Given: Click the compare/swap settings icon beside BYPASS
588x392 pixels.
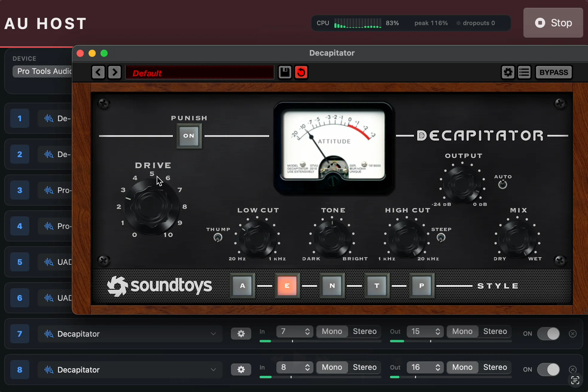Looking at the screenshot, I should pyautogui.click(x=508, y=72).
